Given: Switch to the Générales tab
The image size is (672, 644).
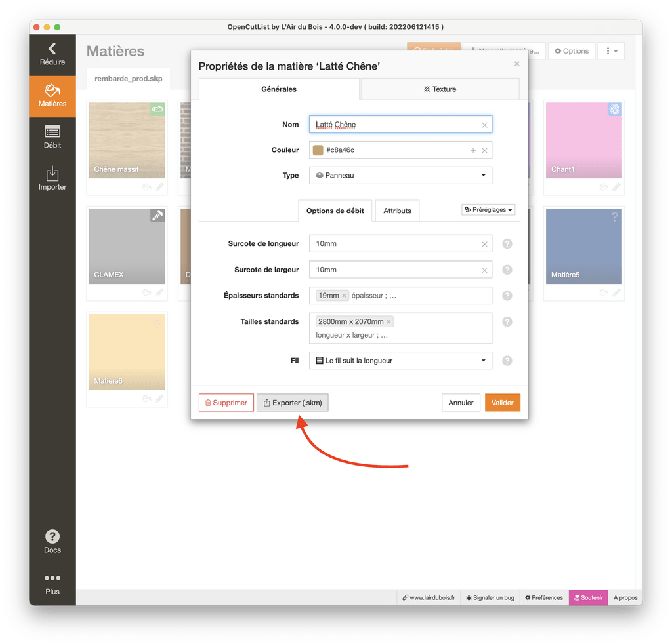Looking at the screenshot, I should [x=279, y=89].
